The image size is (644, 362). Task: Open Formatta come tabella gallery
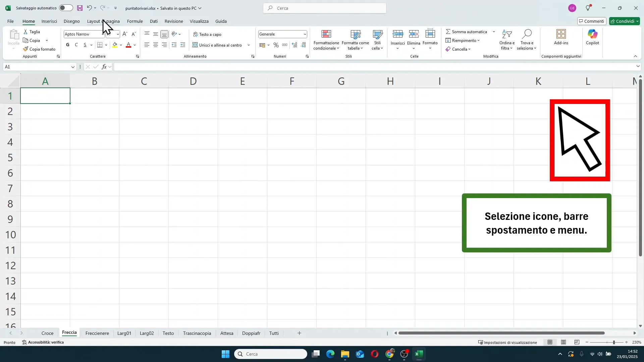point(356,40)
